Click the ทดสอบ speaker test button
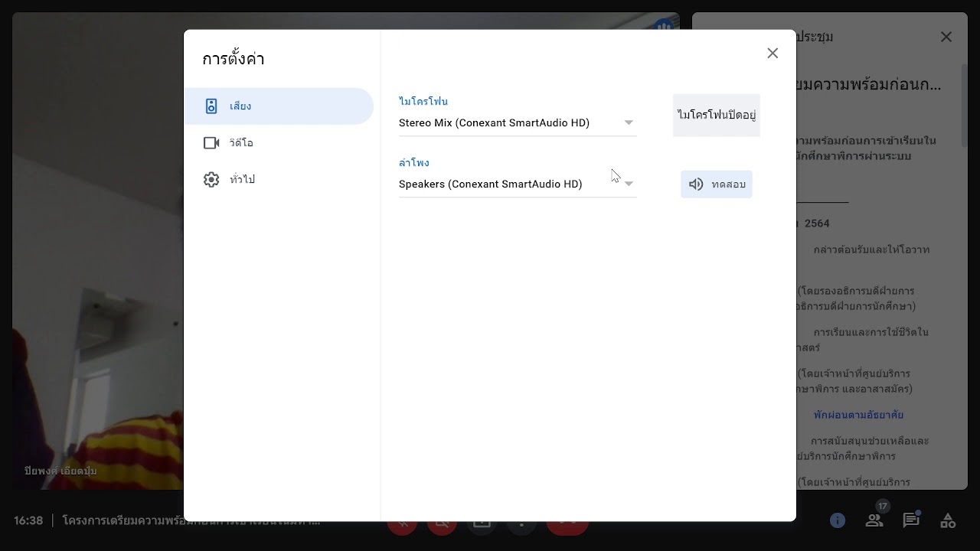Viewport: 980px width, 551px height. [x=717, y=184]
